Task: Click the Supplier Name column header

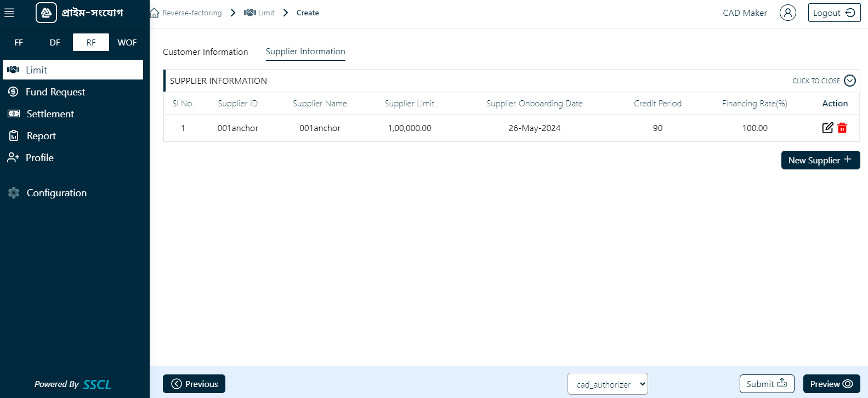Action: [x=320, y=103]
